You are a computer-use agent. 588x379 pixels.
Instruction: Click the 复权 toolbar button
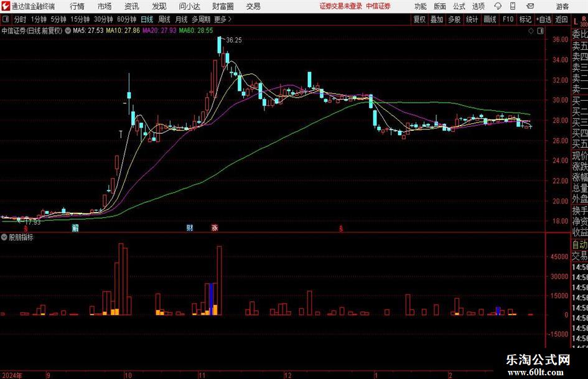pos(419,19)
